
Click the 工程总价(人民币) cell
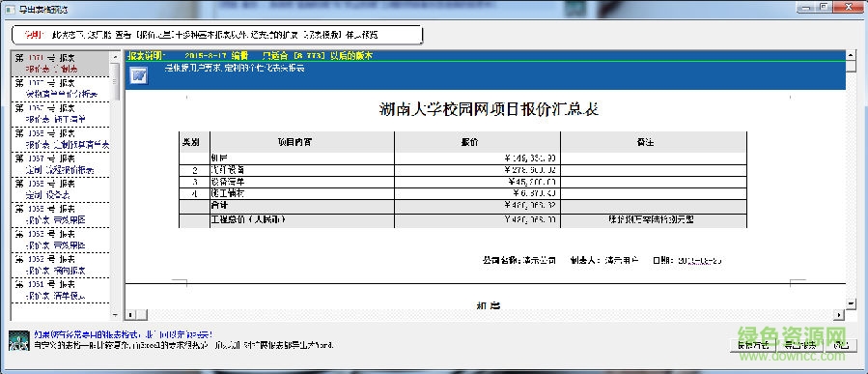point(302,220)
